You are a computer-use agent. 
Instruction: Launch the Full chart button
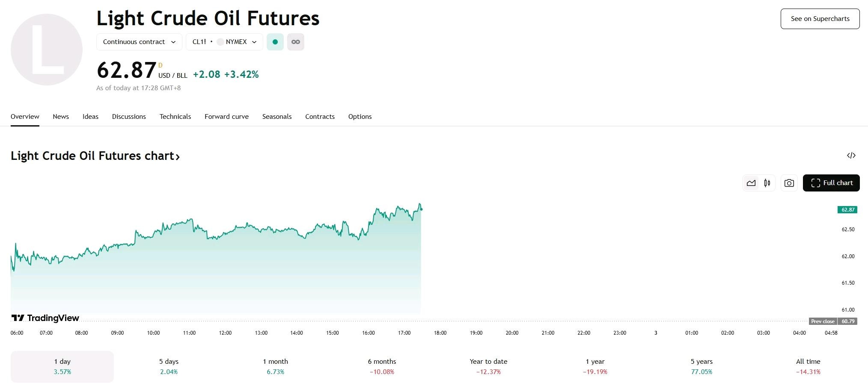[831, 183]
